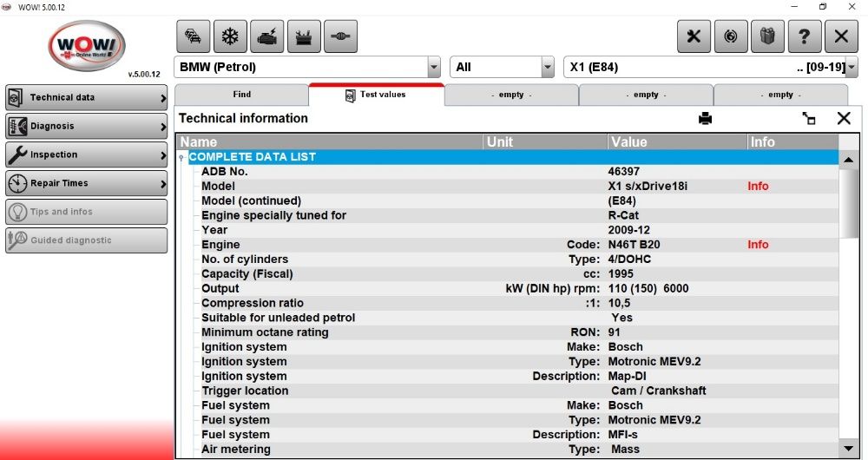The width and height of the screenshot is (868, 460).
Task: Open the Repair Times menu
Action: pyautogui.click(x=86, y=183)
